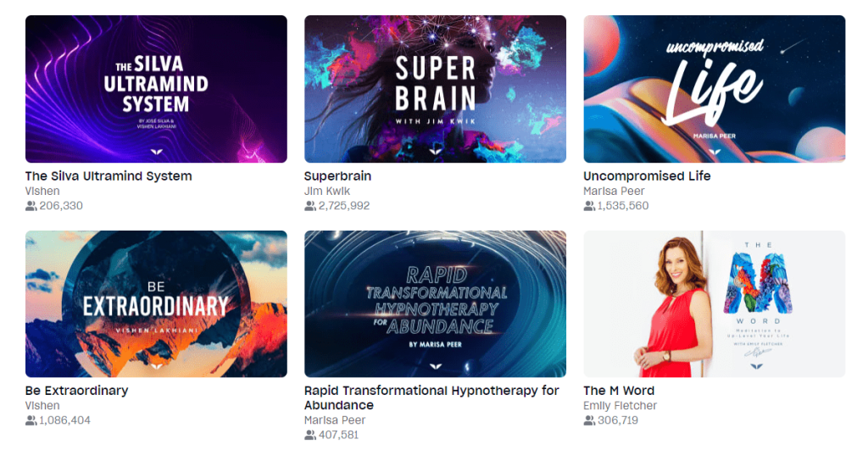Click the people icon beside 306,719
The height and width of the screenshot is (456, 868).
coord(589,420)
